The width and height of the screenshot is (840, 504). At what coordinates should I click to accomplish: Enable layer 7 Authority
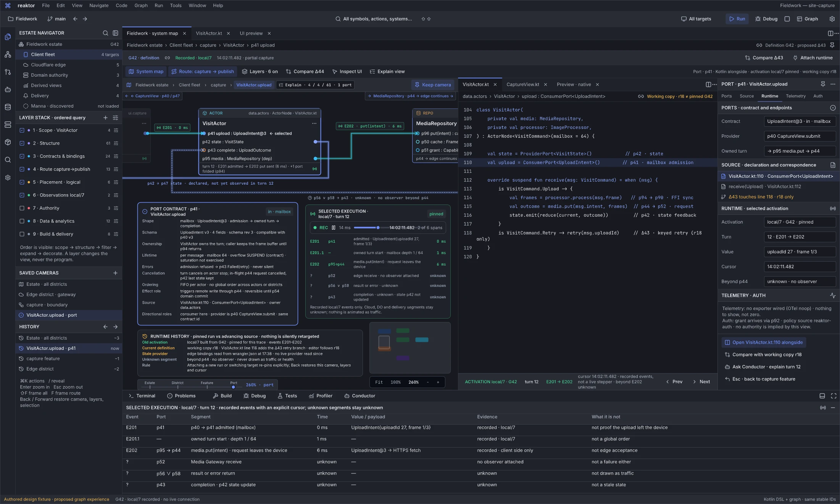(x=22, y=208)
